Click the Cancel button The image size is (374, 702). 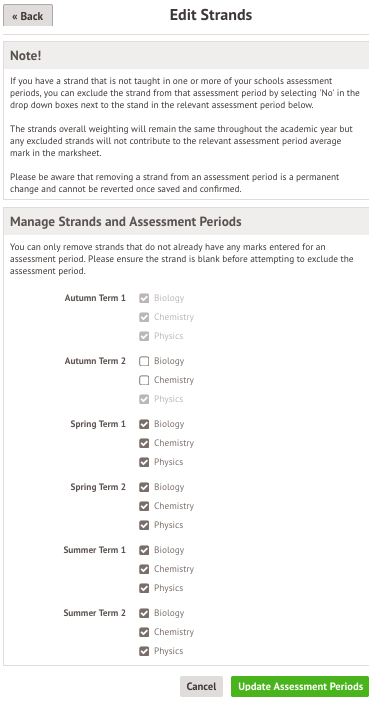201,686
